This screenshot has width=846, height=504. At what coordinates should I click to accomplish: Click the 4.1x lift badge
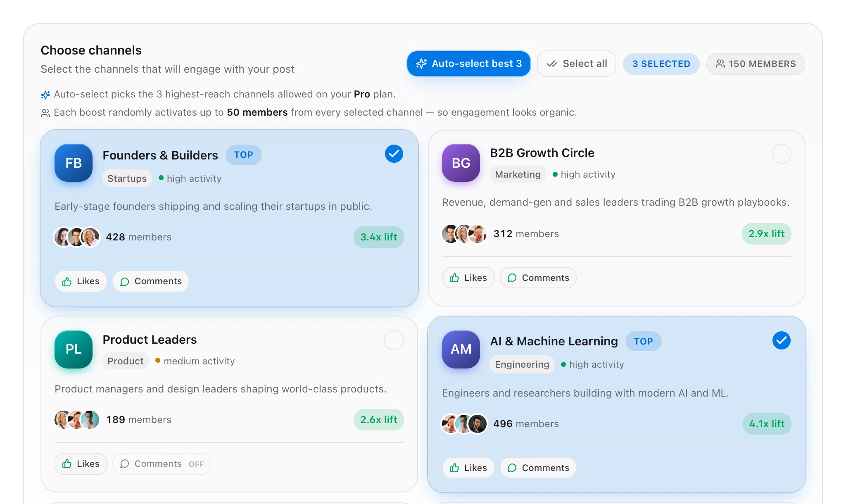click(767, 424)
